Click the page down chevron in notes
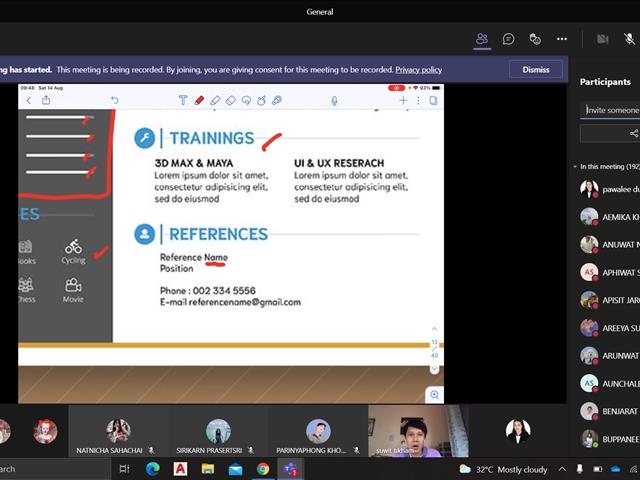 (x=435, y=369)
